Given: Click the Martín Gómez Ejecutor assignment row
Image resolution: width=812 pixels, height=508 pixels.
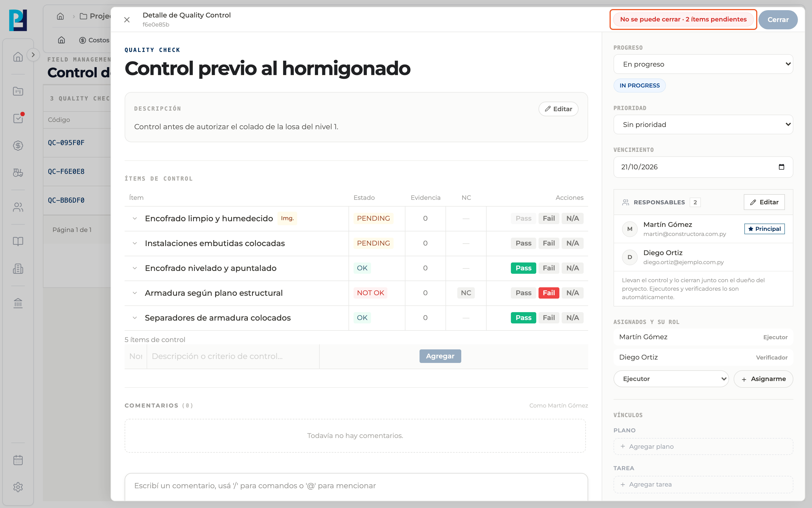Looking at the screenshot, I should pos(703,337).
